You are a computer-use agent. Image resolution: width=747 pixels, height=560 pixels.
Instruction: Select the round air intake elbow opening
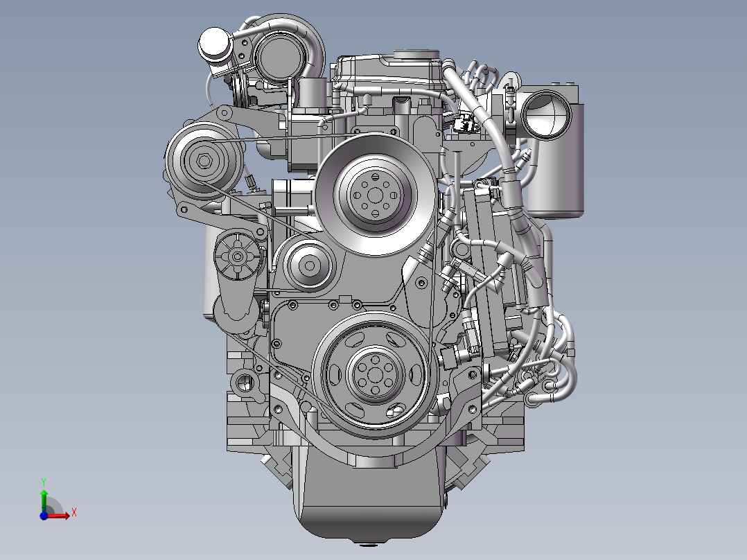pos(547,114)
